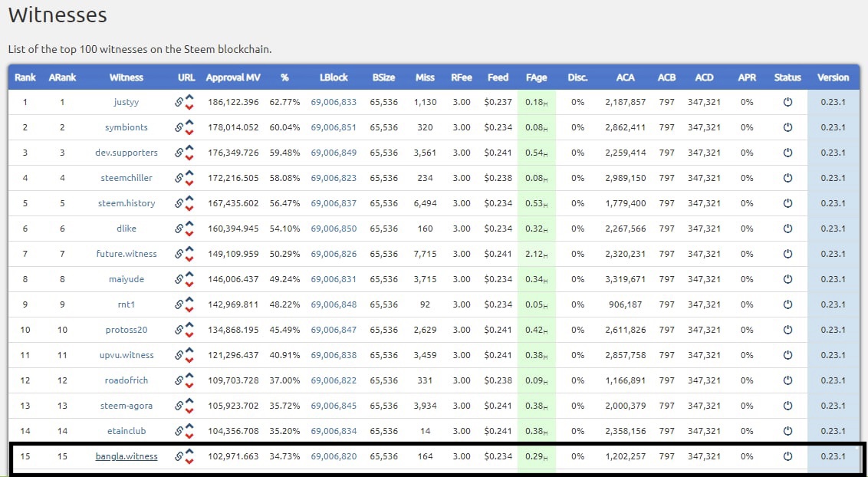
Task: Open the URL link icon for etainclub
Action: pos(179,431)
